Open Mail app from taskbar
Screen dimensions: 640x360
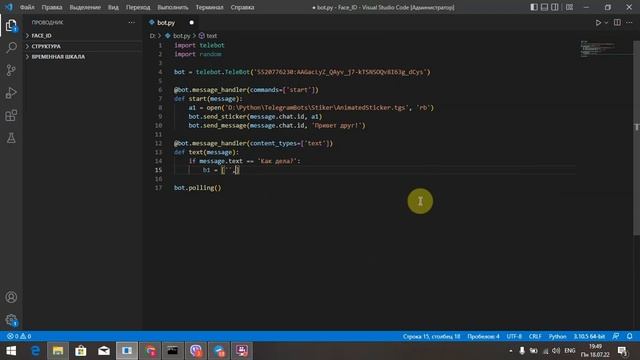[104, 351]
